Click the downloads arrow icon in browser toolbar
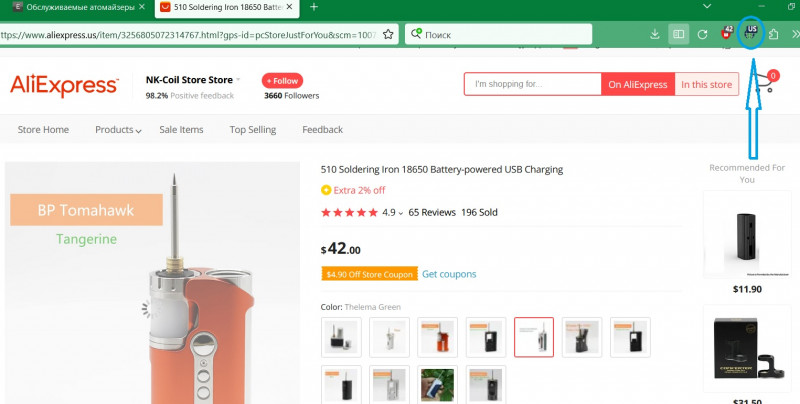 pos(654,34)
